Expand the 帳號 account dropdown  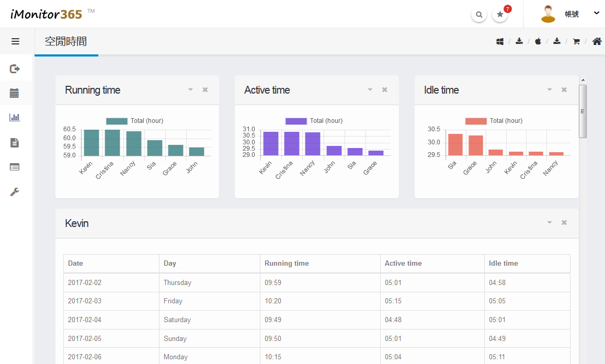[596, 14]
